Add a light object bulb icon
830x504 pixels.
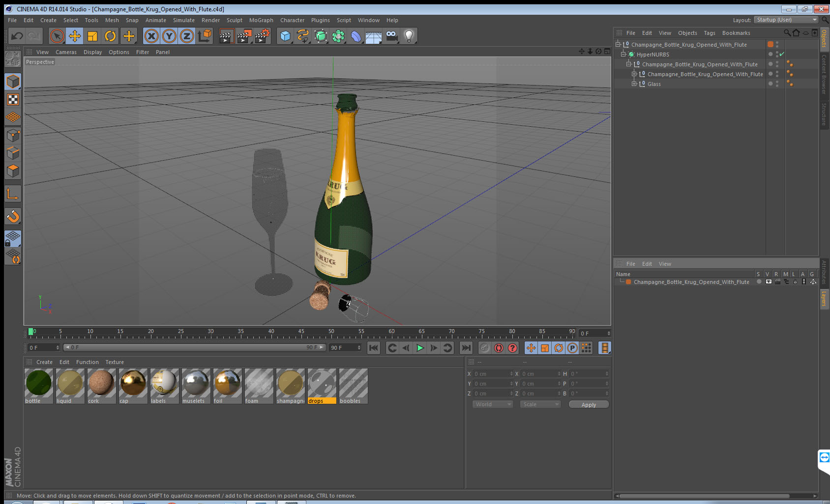(x=409, y=36)
